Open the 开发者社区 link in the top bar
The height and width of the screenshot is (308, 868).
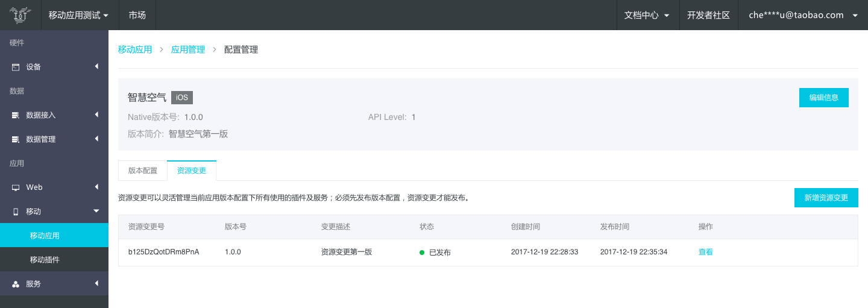pyautogui.click(x=708, y=15)
